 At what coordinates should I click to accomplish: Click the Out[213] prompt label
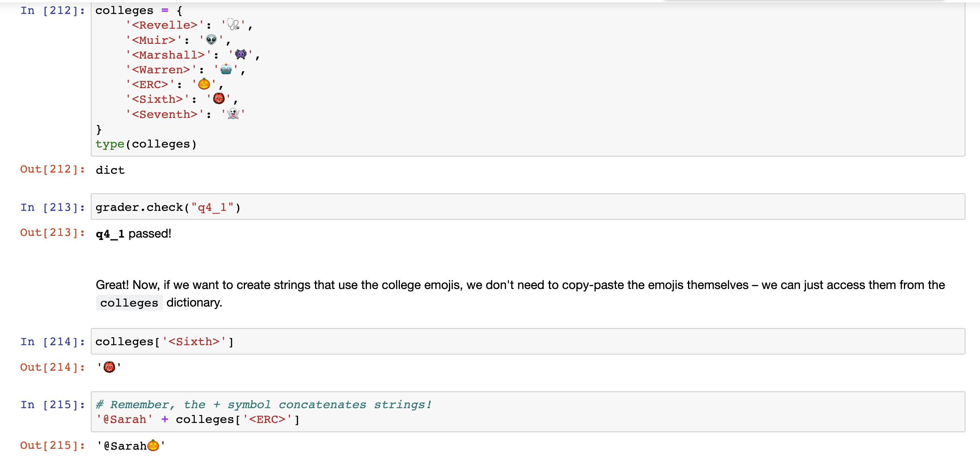pos(52,233)
